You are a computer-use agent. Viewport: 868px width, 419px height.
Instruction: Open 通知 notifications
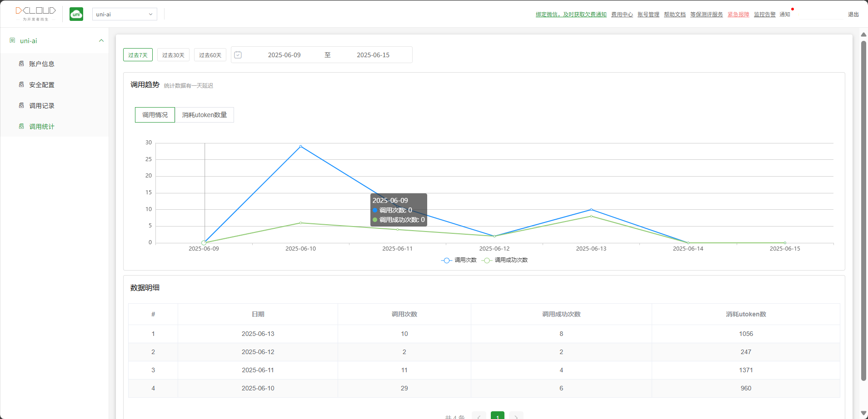click(785, 15)
